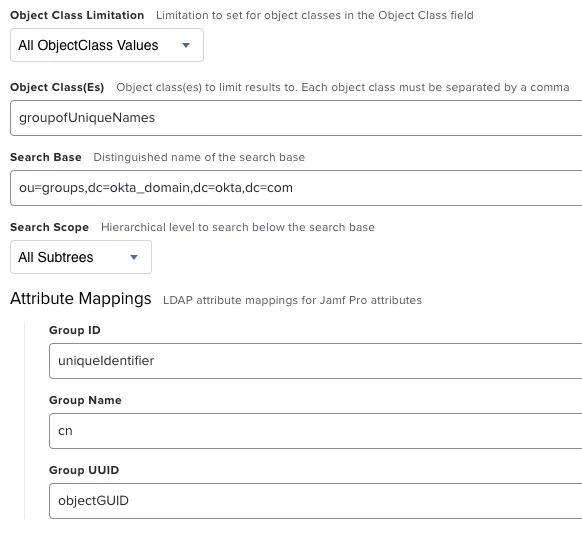Image resolution: width=582 pixels, height=552 pixels.
Task: Click the Object Class(Es) label
Action: click(x=57, y=87)
